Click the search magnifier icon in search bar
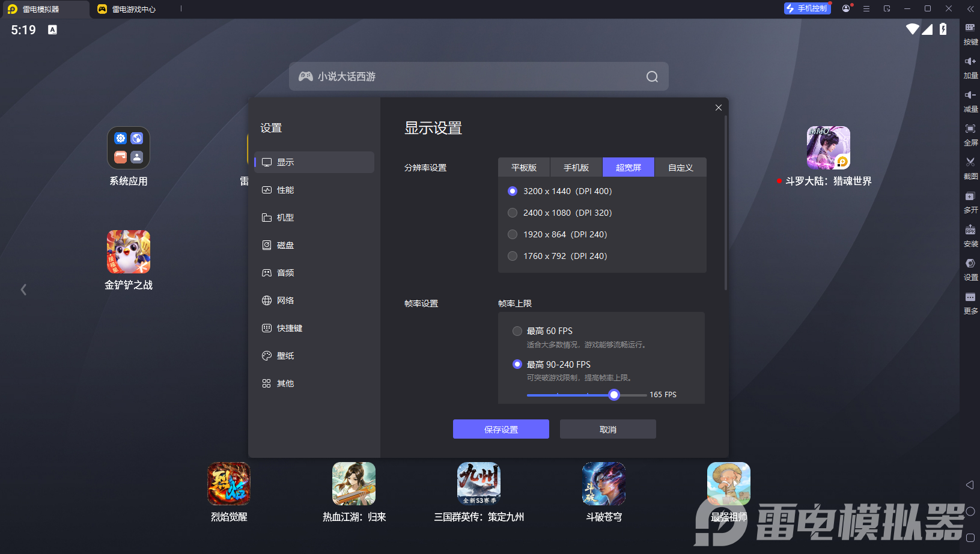 (652, 76)
